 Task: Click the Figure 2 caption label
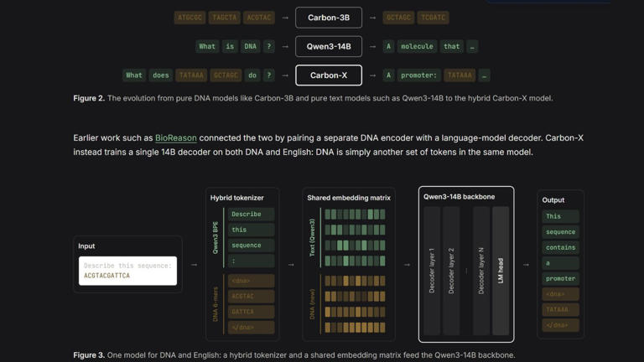(x=89, y=98)
